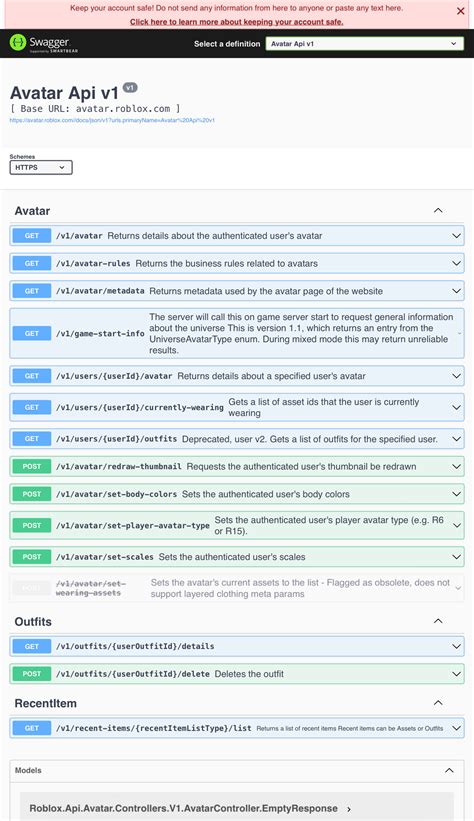
Task: Expand the EmptyResponse model arrow
Action: click(x=349, y=809)
